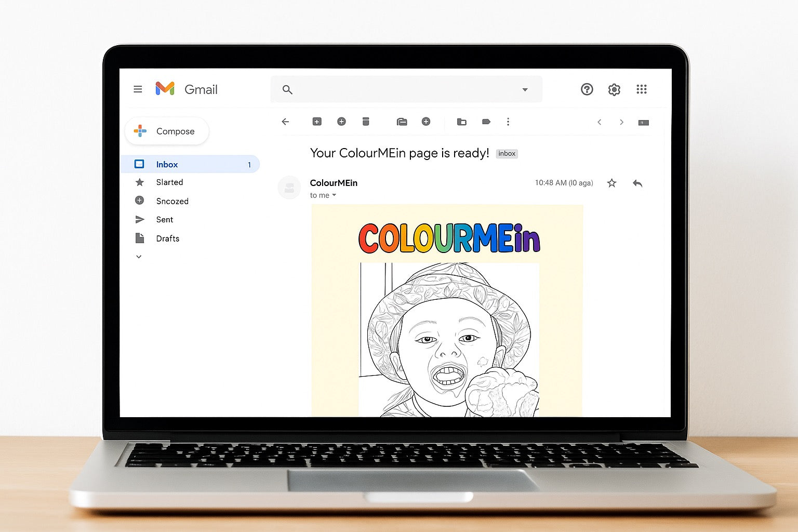This screenshot has width=798, height=532.
Task: Expand more sidebar labels chevron
Action: coord(139,257)
